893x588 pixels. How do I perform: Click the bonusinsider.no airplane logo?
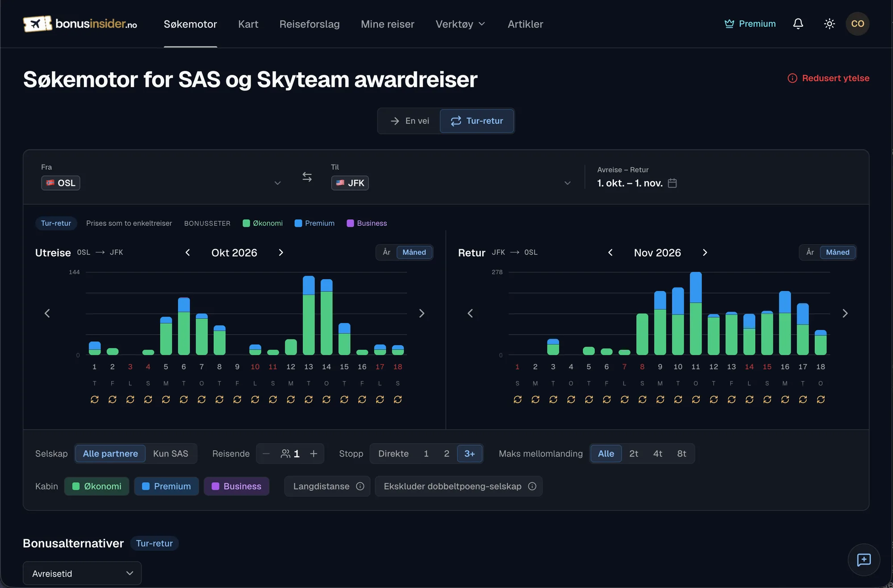click(80, 24)
